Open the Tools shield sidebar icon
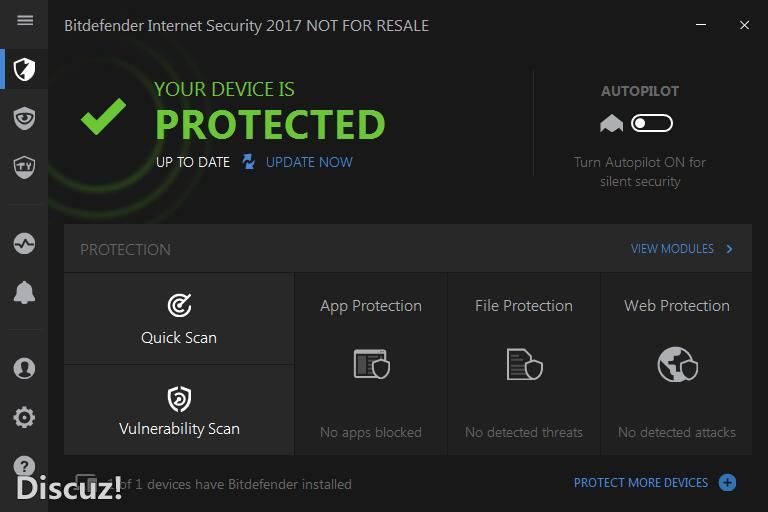 25,166
